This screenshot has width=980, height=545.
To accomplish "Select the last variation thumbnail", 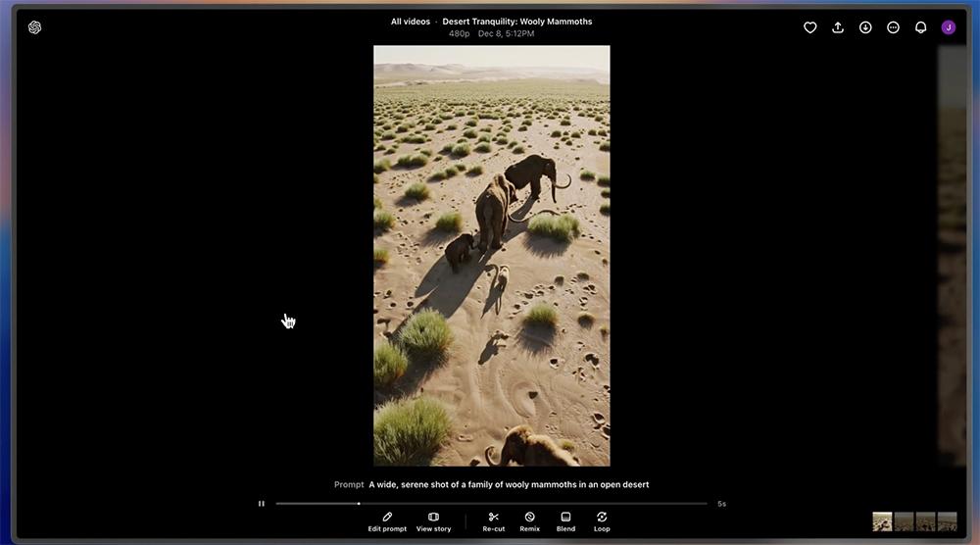I will click(x=947, y=521).
